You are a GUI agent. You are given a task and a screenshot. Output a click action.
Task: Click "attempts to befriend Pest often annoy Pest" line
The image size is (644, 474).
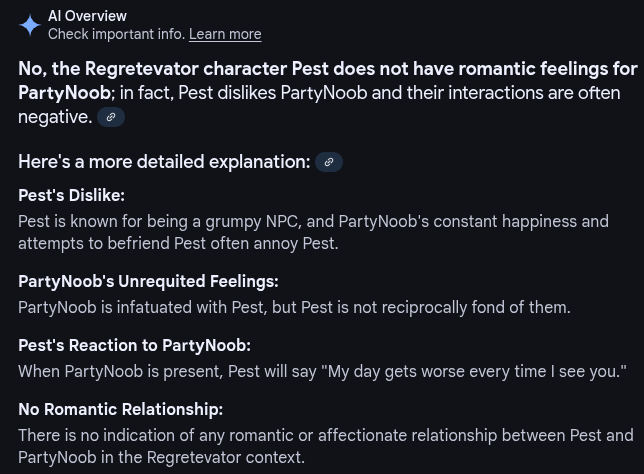178,243
